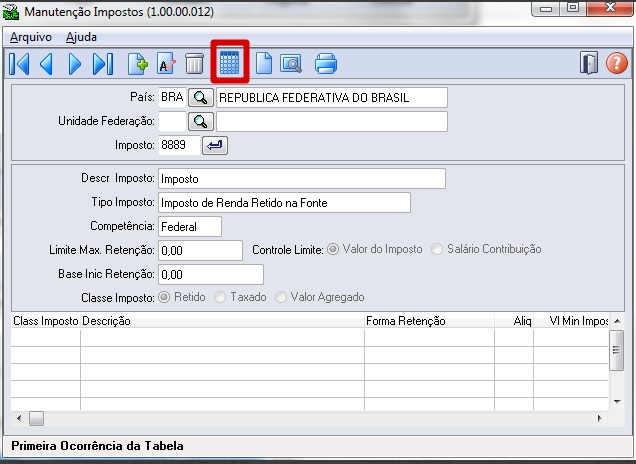Image resolution: width=636 pixels, height=464 pixels.
Task: Print using the printer icon
Action: click(x=326, y=64)
